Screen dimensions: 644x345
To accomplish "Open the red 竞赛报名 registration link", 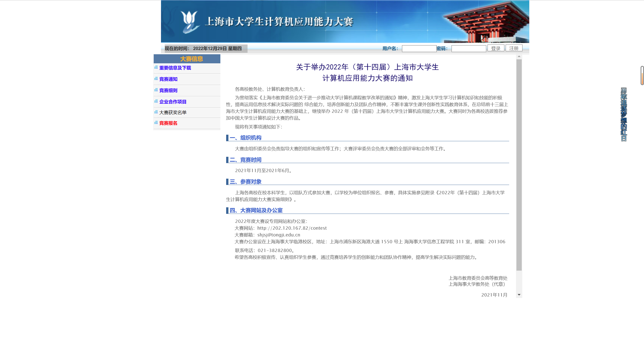I will pyautogui.click(x=168, y=123).
